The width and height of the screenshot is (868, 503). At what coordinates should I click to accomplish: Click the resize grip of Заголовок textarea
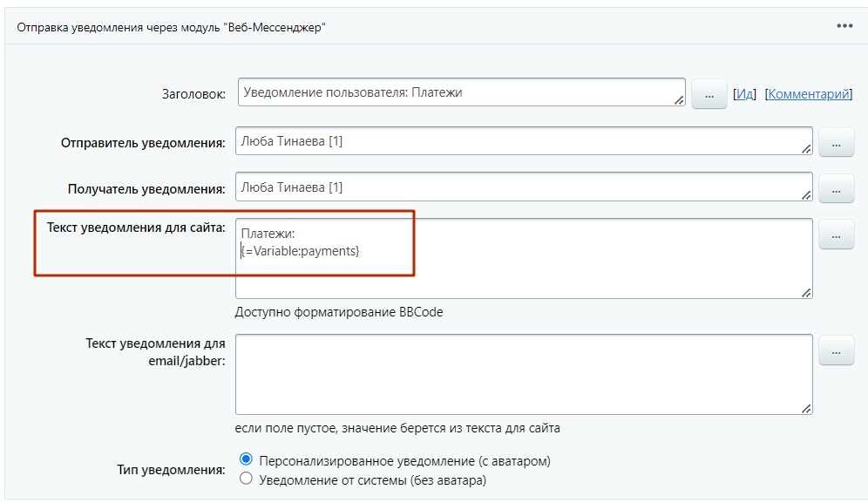680,100
